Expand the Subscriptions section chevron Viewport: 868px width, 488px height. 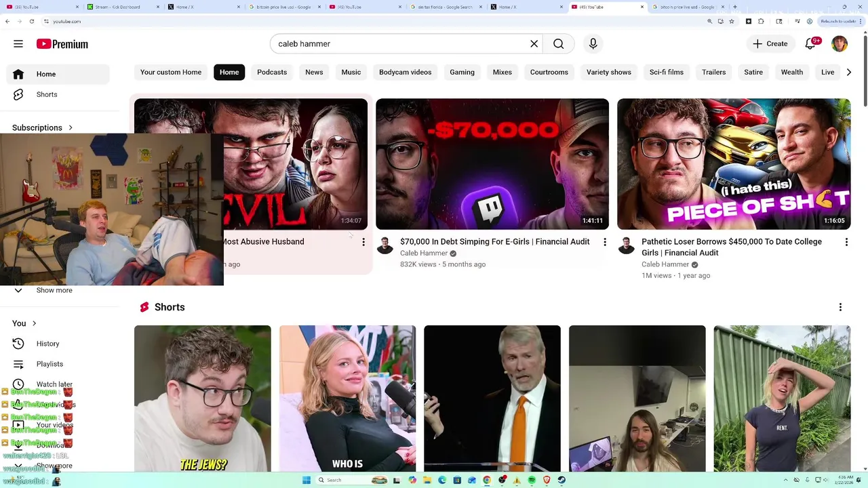[70, 127]
